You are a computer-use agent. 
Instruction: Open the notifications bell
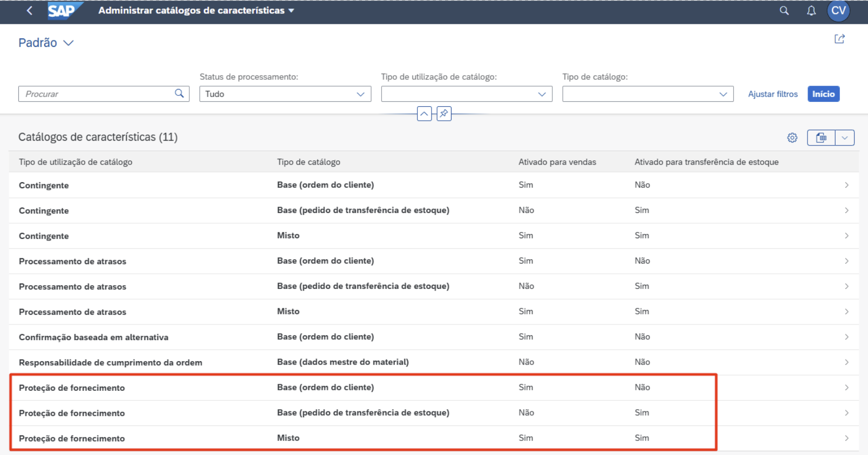pos(811,11)
